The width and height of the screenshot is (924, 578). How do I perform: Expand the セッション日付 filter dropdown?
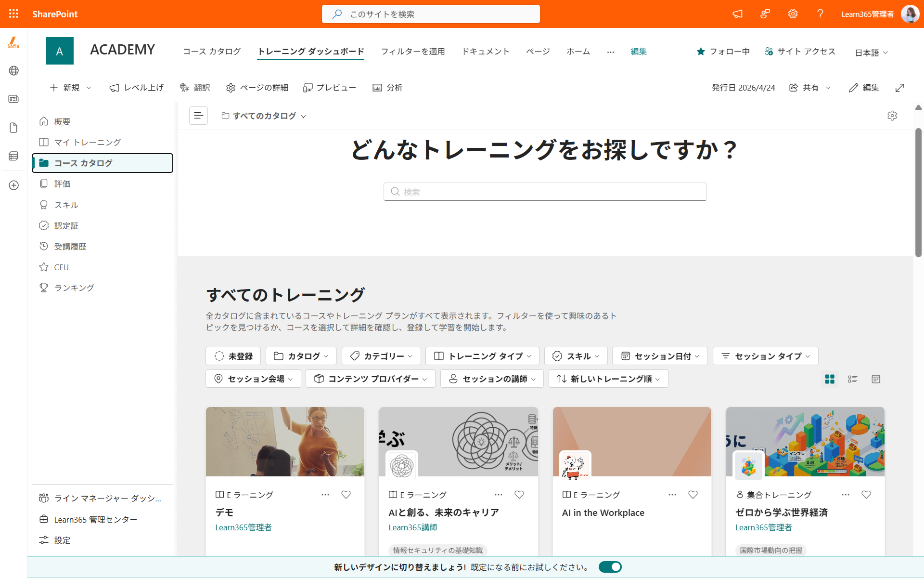coord(660,356)
